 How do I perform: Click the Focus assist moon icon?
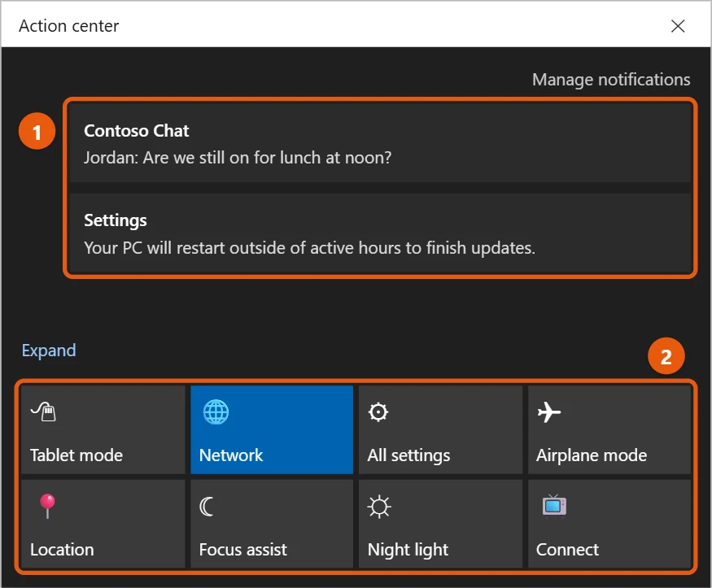[207, 507]
